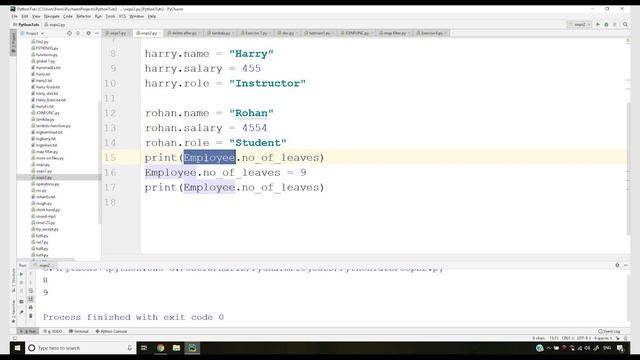Run the oops2 configuration with green play icon
The image size is (640, 360).
pos(598,24)
